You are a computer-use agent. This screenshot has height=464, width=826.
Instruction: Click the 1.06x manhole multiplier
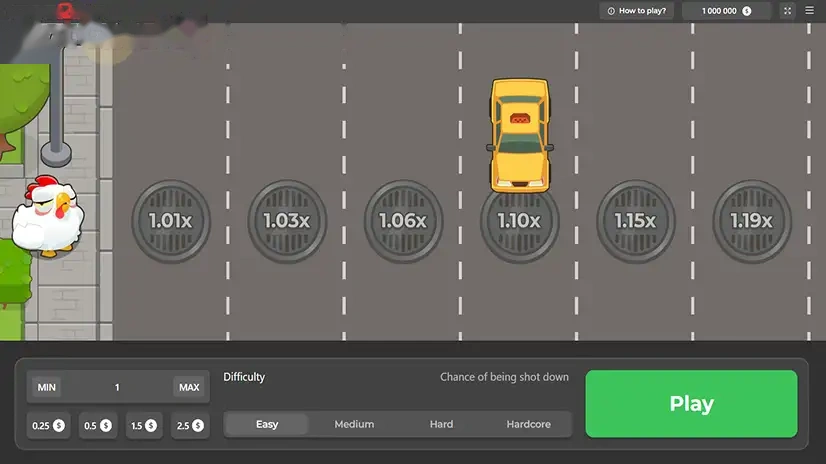[x=404, y=221]
